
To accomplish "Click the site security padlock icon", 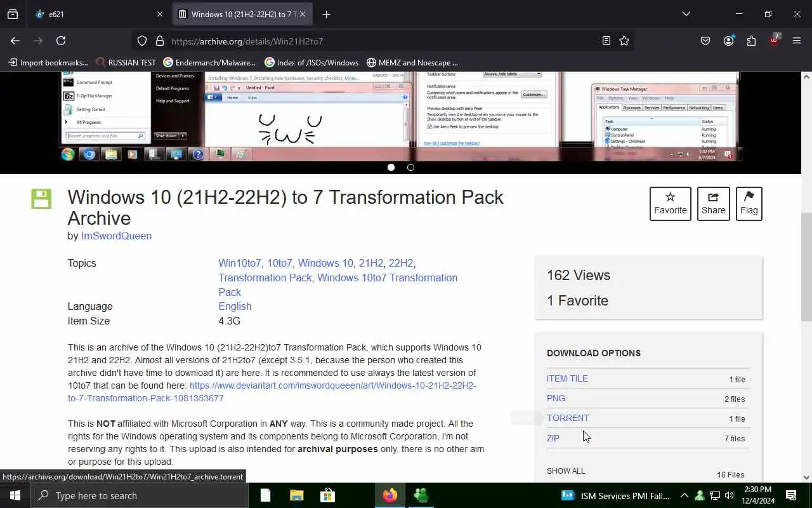I will pos(160,41).
